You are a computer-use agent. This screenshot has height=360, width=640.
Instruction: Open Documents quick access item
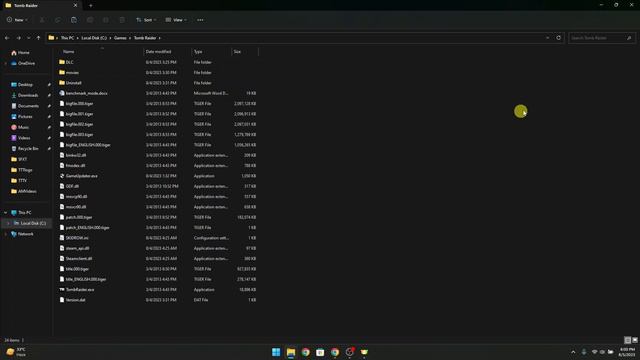point(28,106)
